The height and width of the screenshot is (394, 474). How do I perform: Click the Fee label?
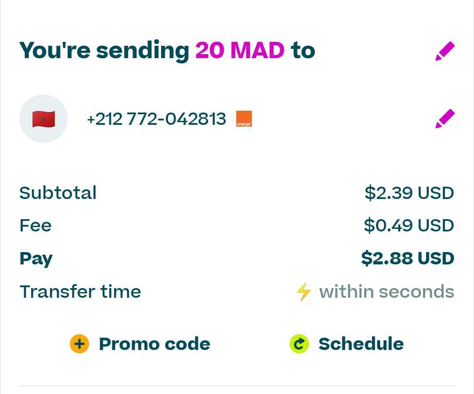tap(36, 225)
